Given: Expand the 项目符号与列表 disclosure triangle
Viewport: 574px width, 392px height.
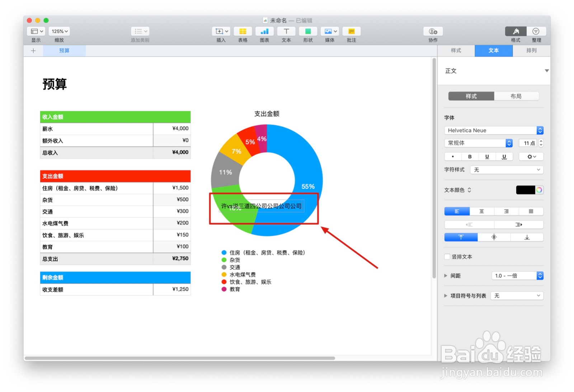Looking at the screenshot, I should (446, 296).
